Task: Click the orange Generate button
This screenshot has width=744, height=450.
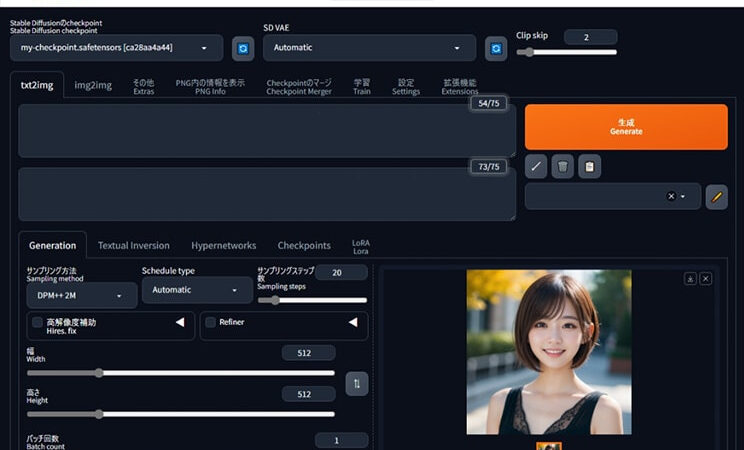Action: (626, 127)
